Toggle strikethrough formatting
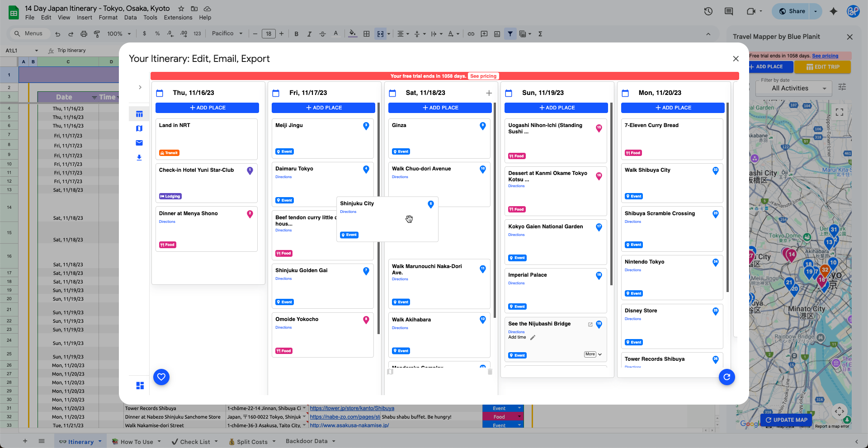Screen dimensions: 868x448 [322, 33]
